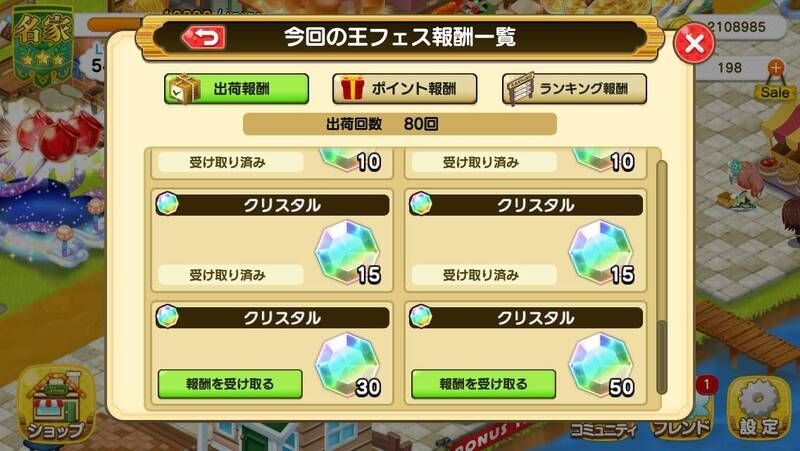The height and width of the screenshot is (451, 800).
Task: Switch to ポイント報酬 tab
Action: (405, 89)
